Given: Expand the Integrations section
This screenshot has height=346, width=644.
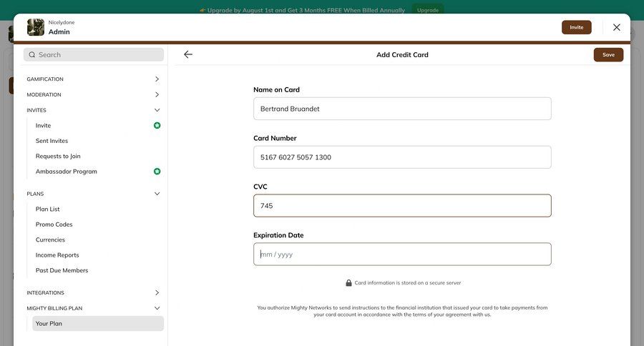Looking at the screenshot, I should pyautogui.click(x=93, y=292).
